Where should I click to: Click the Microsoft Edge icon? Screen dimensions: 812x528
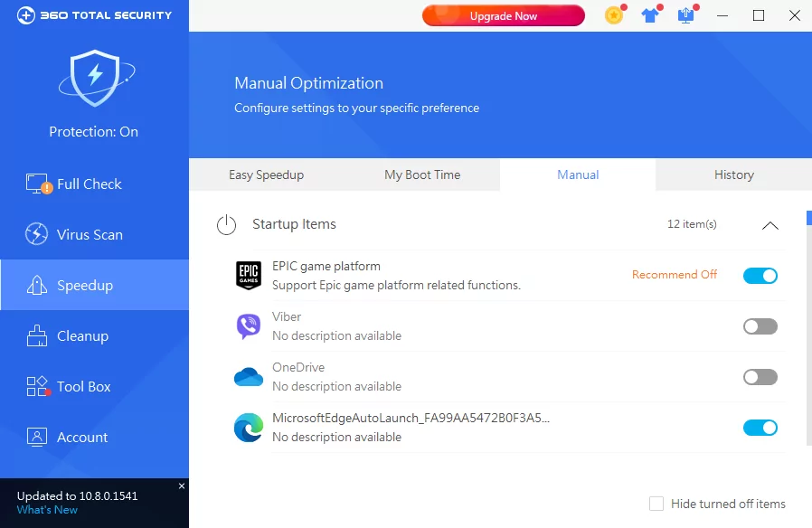[249, 428]
